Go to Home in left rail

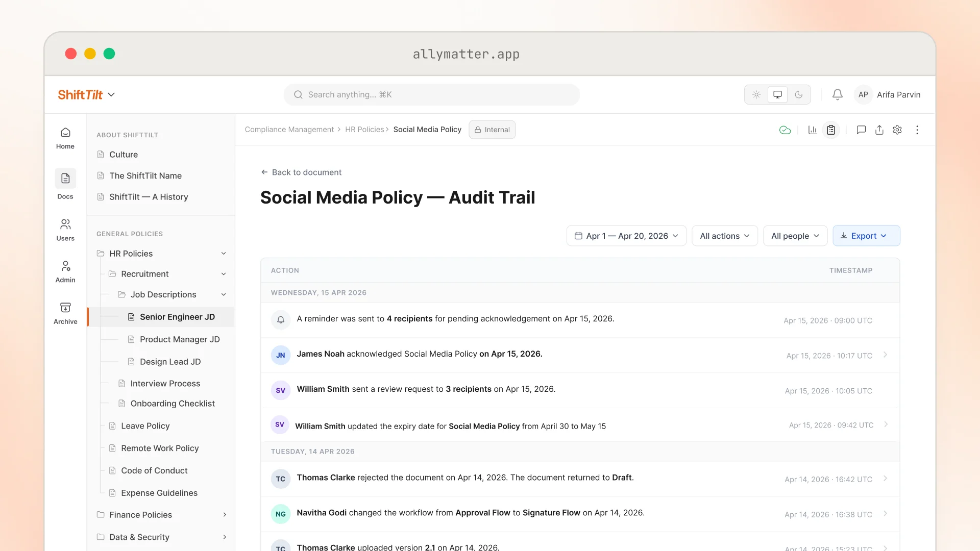pyautogui.click(x=65, y=138)
